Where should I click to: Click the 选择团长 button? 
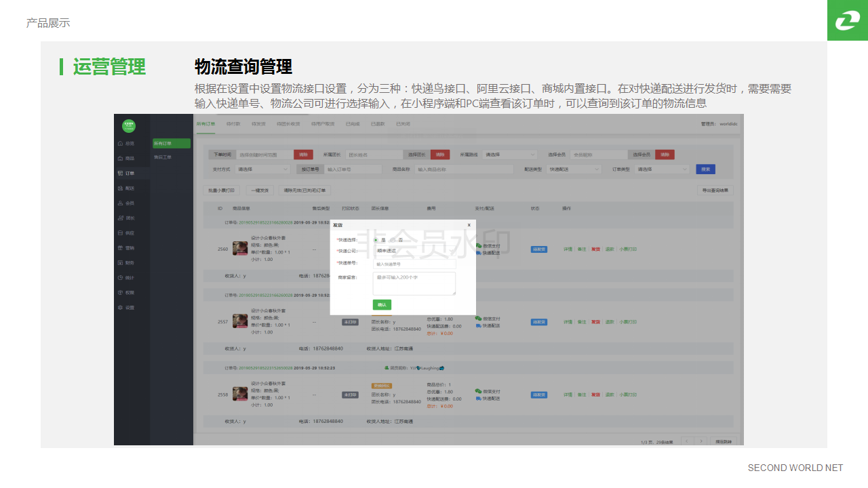point(416,155)
